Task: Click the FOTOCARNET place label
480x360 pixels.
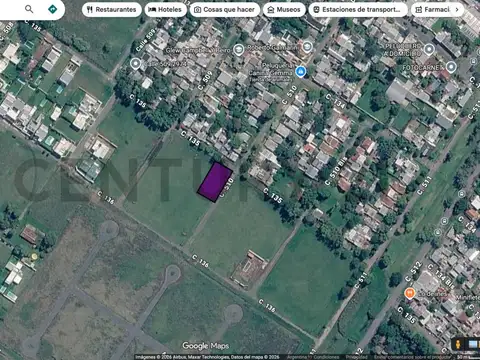Action: [423, 67]
